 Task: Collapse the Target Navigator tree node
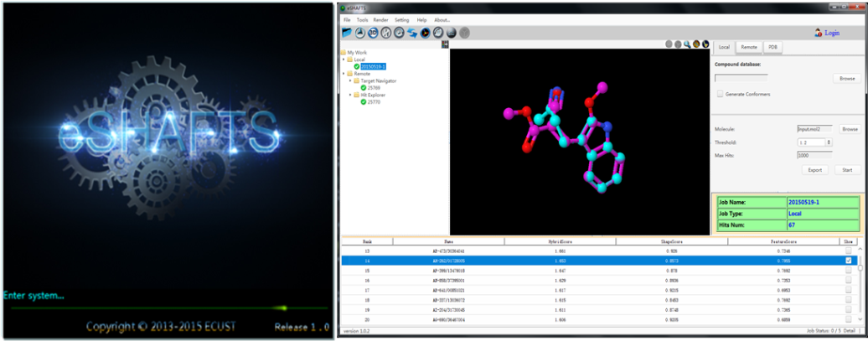click(351, 80)
